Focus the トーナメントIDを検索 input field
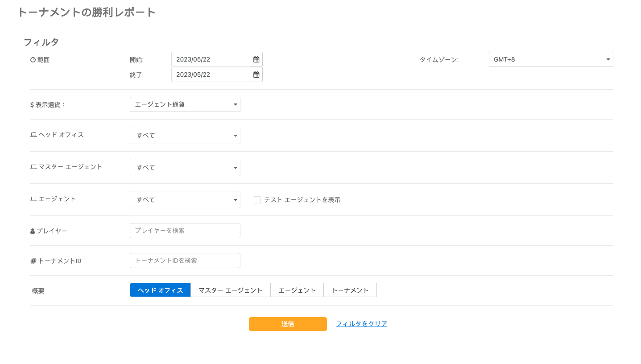641x364 pixels. coord(185,261)
